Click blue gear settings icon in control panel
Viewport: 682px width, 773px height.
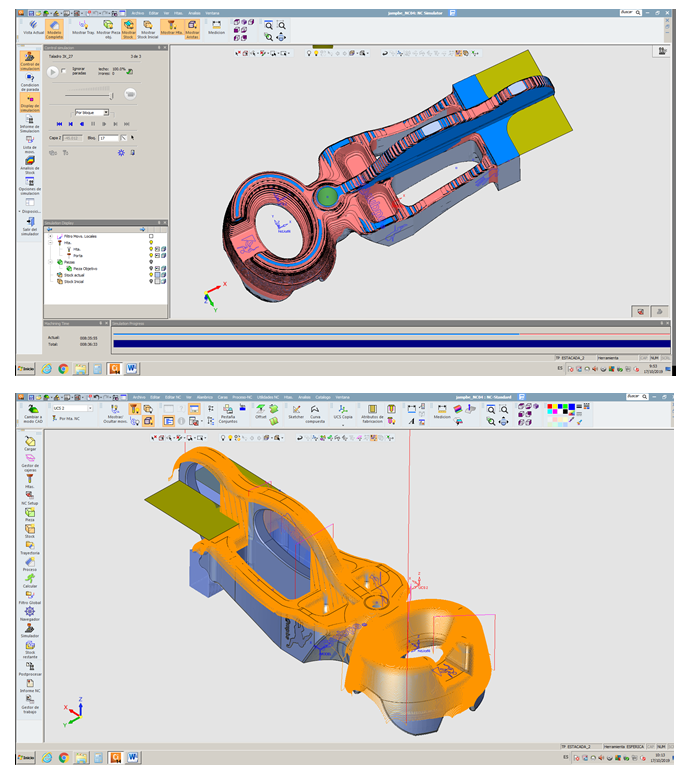121,153
